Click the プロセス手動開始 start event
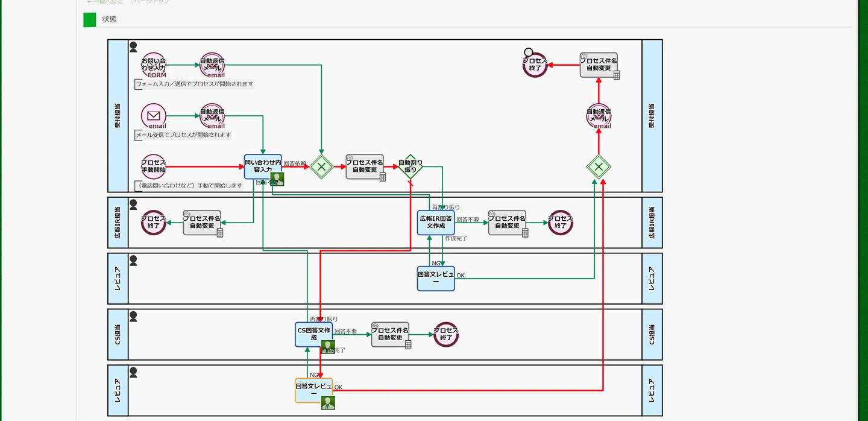The image size is (868, 421). coord(154,166)
